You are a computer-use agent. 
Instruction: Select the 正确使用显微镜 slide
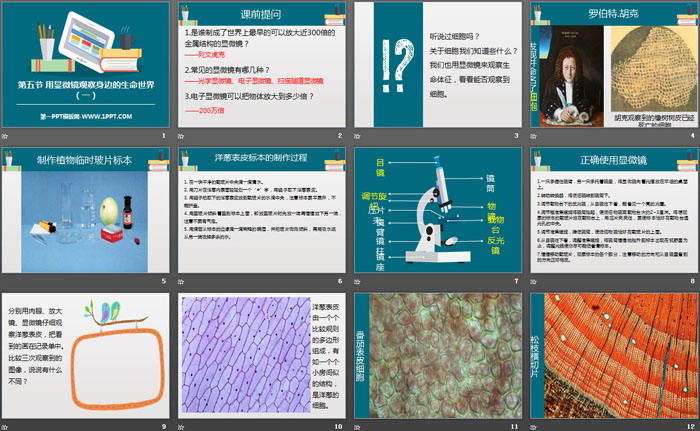pyautogui.click(x=614, y=210)
